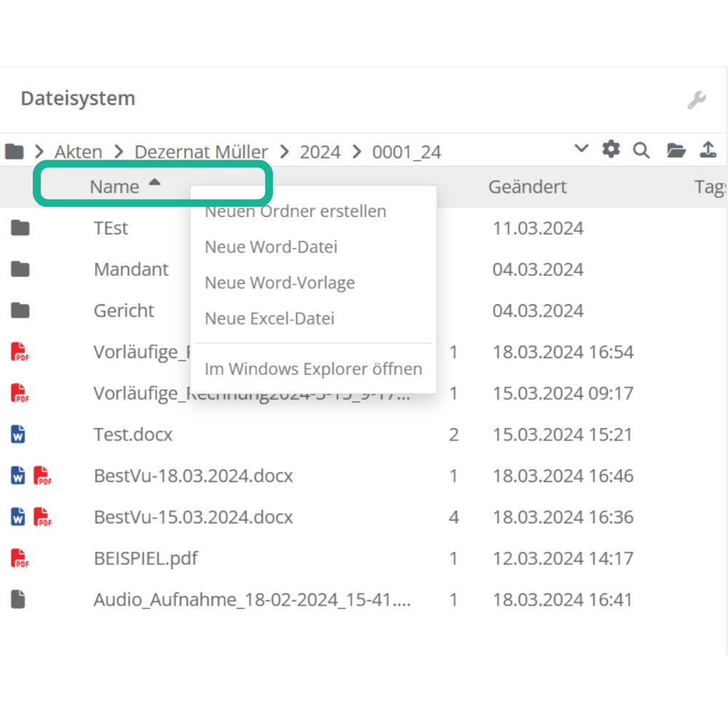Sort by the 'Geändert' column header
Screen dimensions: 728x728
point(527,187)
